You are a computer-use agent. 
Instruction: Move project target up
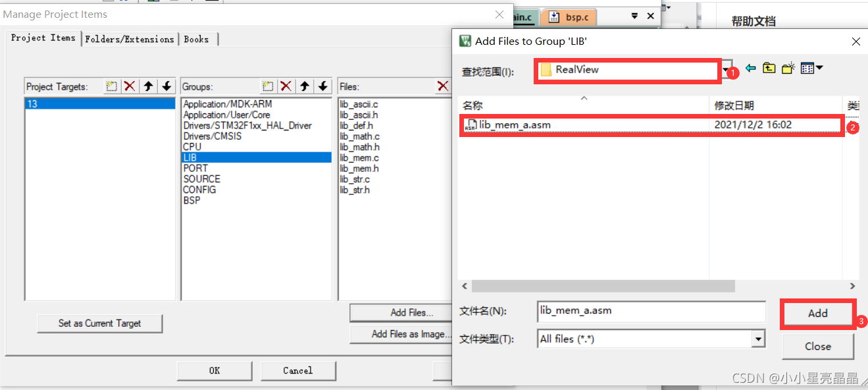pos(149,86)
